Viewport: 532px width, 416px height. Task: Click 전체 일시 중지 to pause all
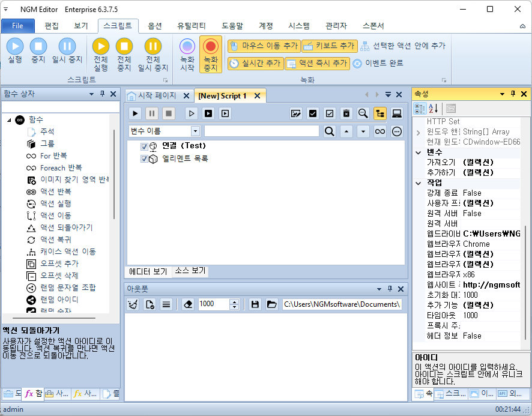pos(153,54)
